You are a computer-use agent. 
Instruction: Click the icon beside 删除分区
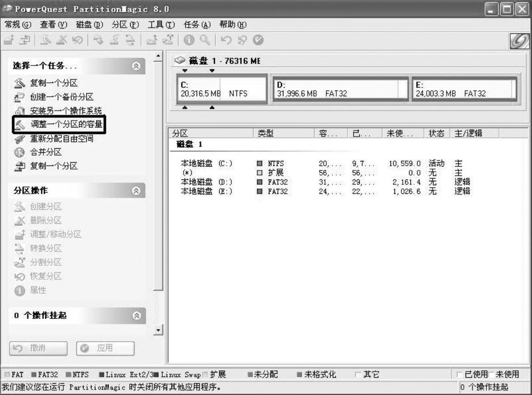pyautogui.click(x=19, y=221)
